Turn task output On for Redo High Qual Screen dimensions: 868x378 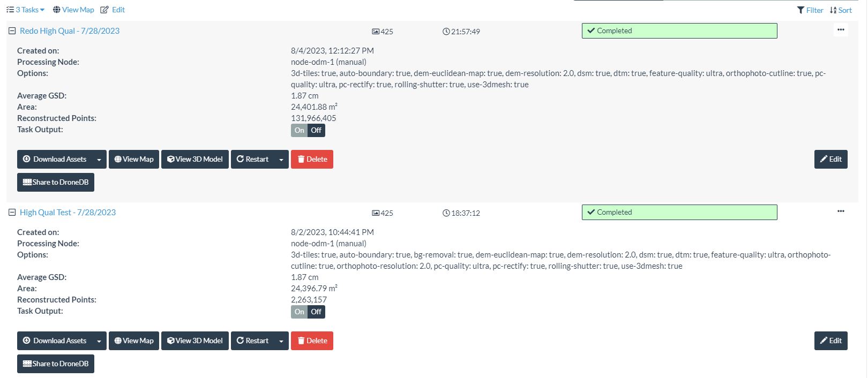click(x=299, y=130)
